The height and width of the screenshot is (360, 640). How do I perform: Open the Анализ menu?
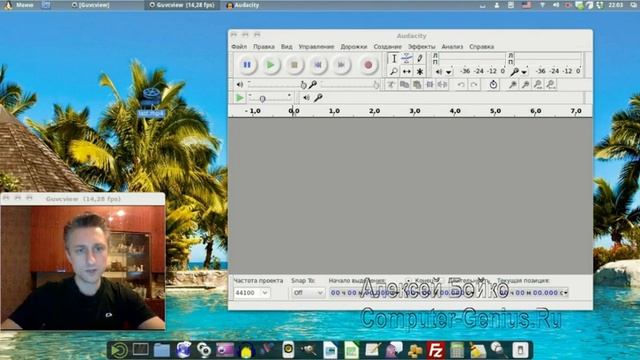452,47
